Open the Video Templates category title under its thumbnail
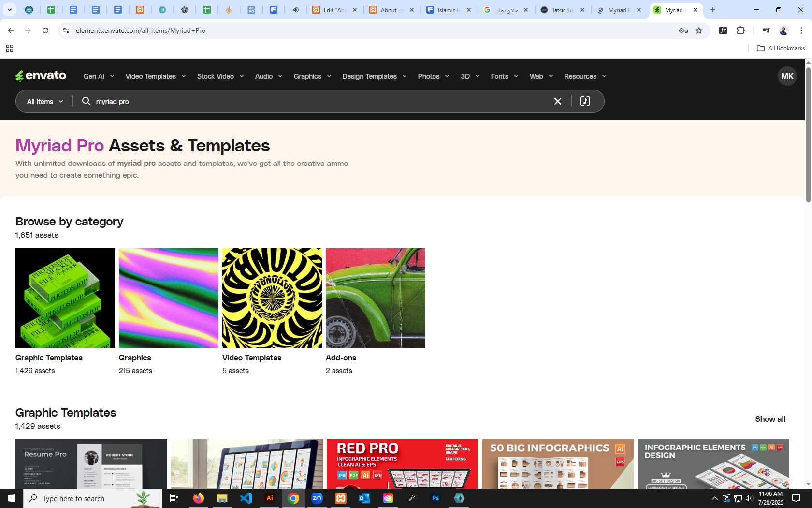The image size is (812, 508). 252,358
